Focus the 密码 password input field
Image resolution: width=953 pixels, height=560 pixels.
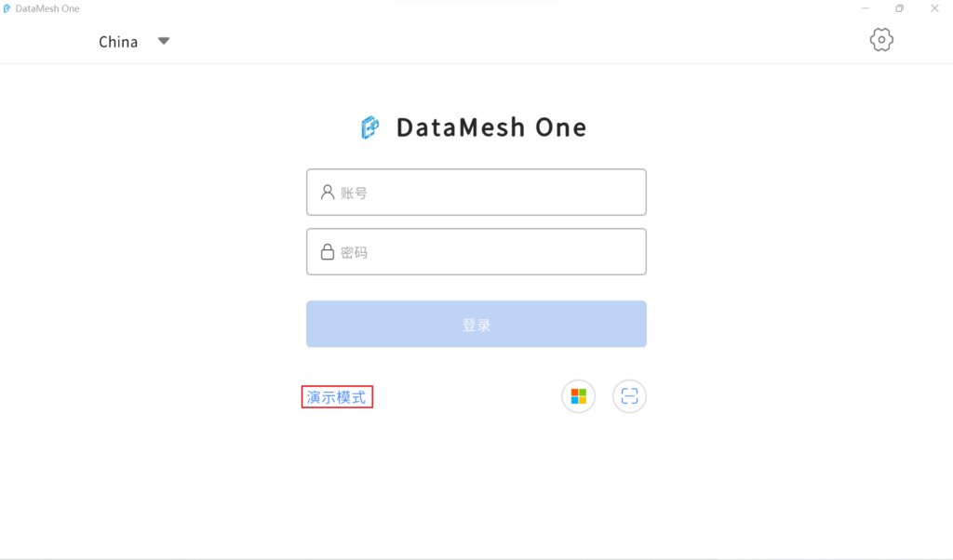pyautogui.click(x=476, y=251)
